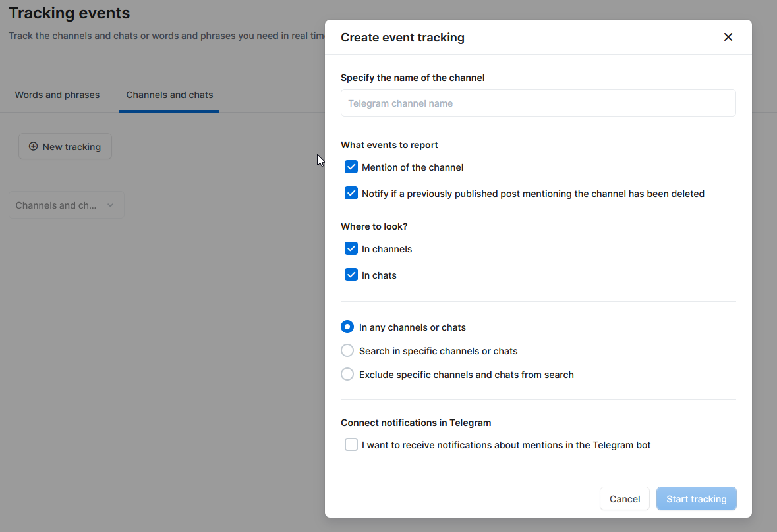Uncheck the In channels option
The height and width of the screenshot is (532, 777).
coord(351,249)
